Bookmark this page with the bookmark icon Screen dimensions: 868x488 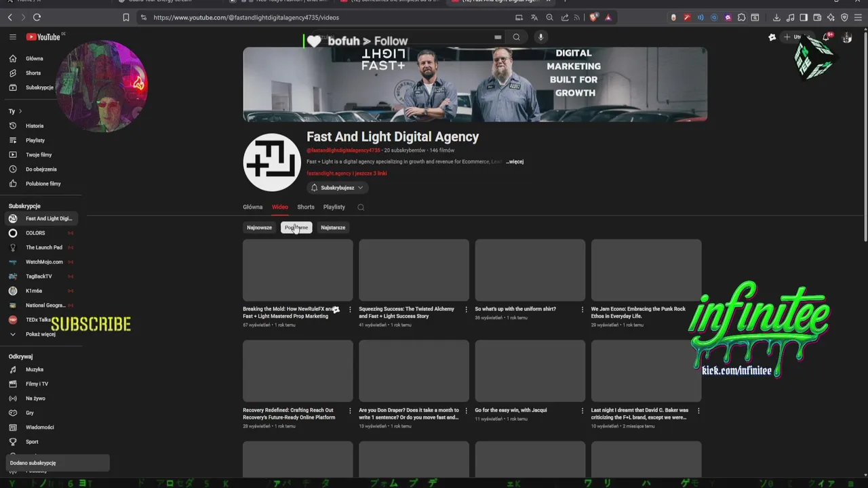pos(125,18)
